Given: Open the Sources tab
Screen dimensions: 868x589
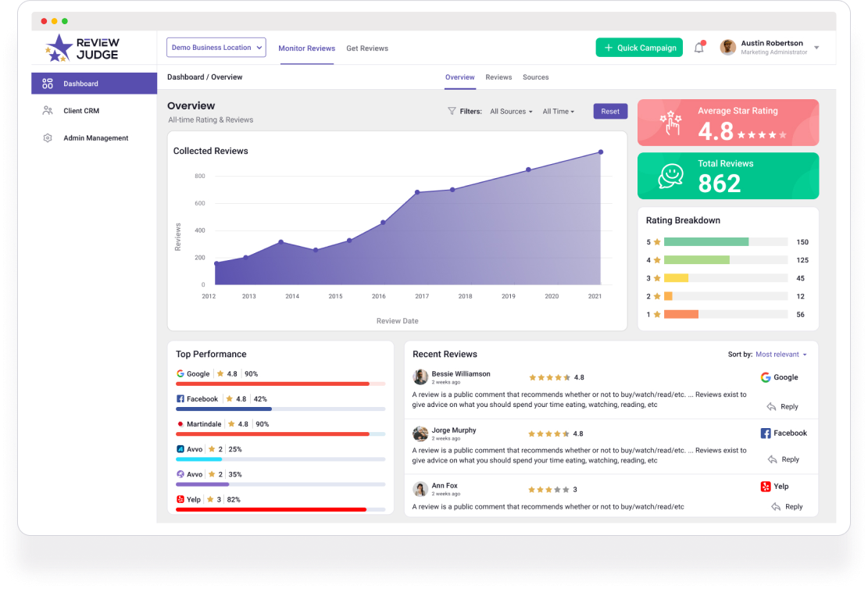Looking at the screenshot, I should (x=536, y=77).
